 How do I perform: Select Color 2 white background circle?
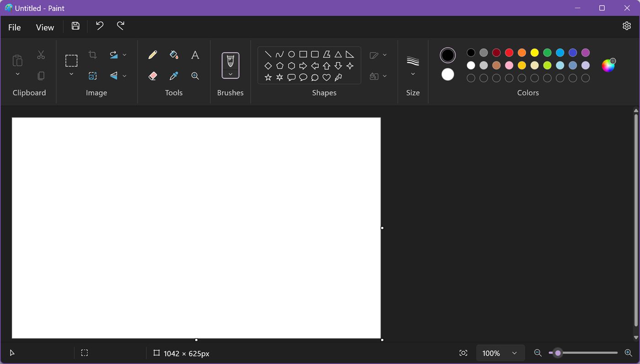pos(448,74)
